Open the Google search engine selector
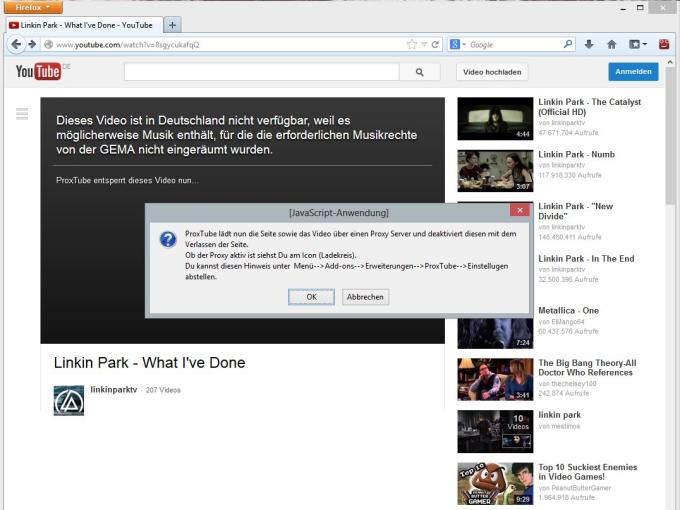This screenshot has height=510, width=680. (x=458, y=44)
